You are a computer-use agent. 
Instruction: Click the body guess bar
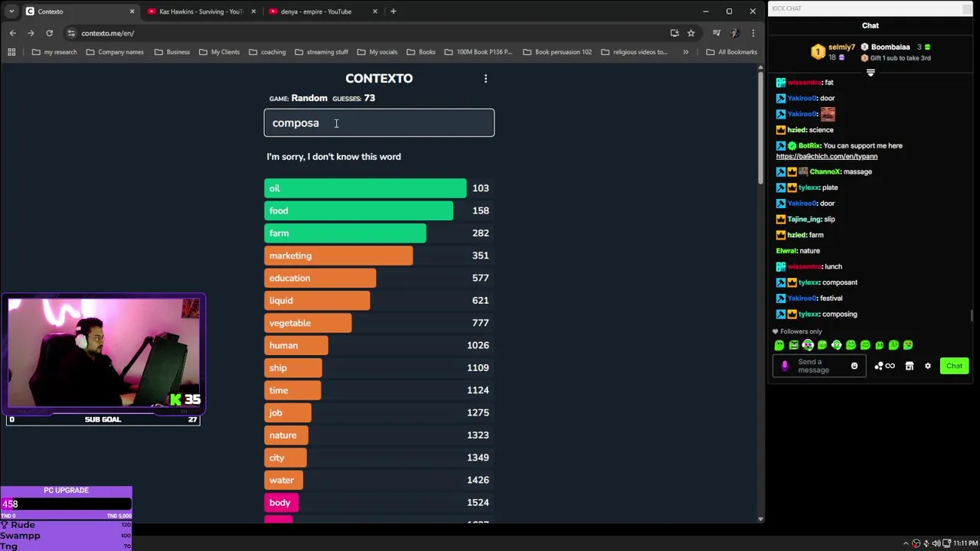pyautogui.click(x=282, y=503)
